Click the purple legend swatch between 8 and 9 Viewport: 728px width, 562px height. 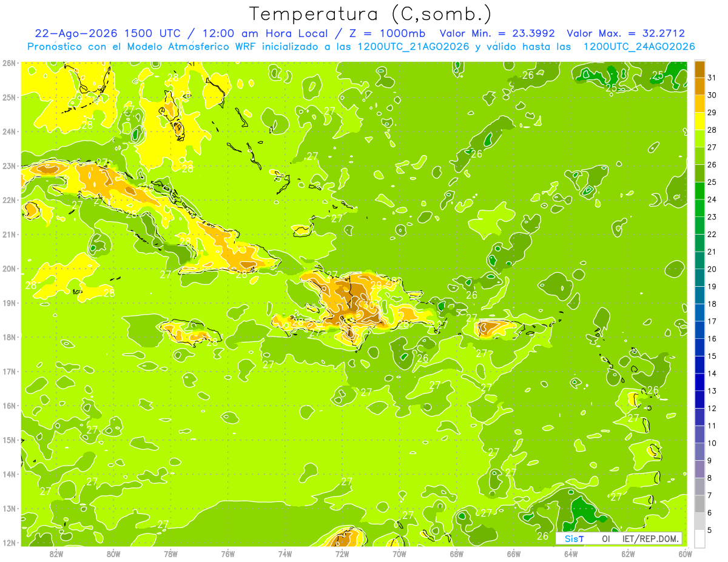[699, 469]
